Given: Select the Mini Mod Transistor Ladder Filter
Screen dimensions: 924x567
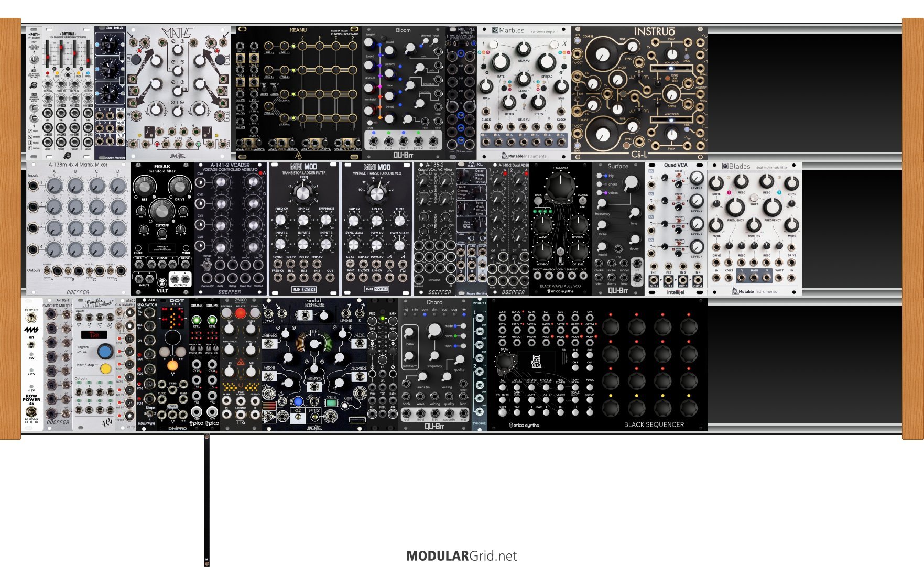Looking at the screenshot, I should pos(304,228).
